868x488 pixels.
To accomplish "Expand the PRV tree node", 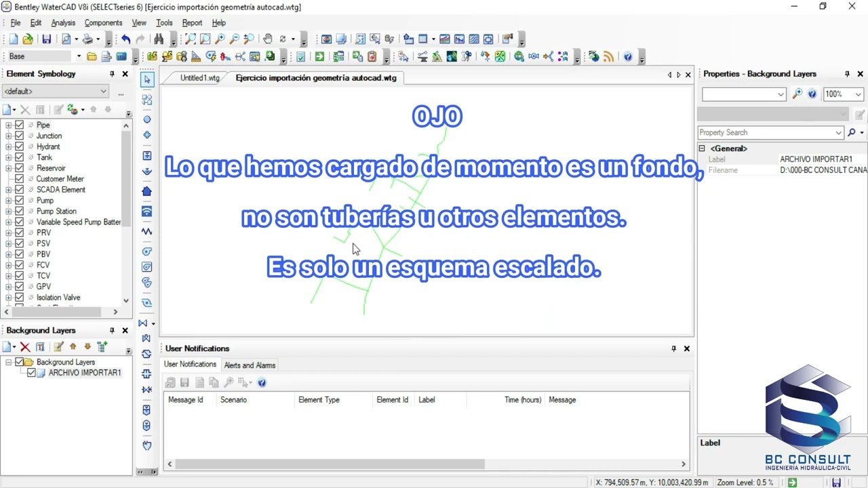I will point(8,232).
